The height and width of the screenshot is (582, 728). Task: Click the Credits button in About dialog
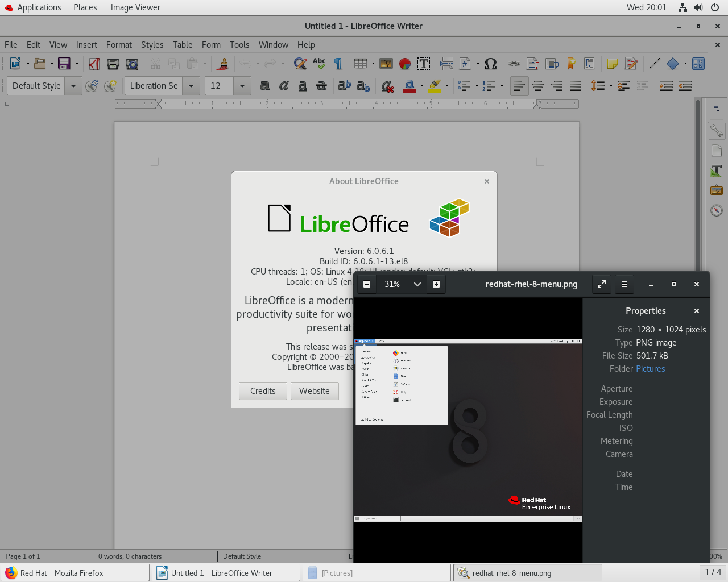click(x=263, y=391)
